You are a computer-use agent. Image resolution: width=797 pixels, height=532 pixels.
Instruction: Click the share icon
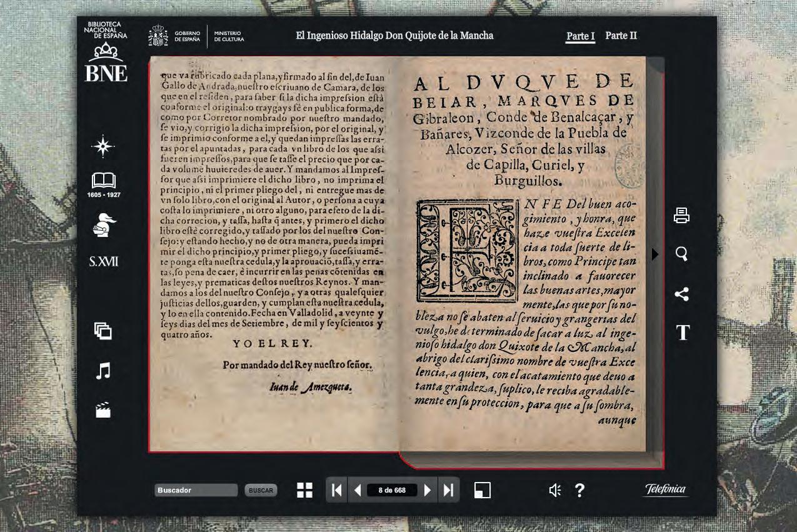point(682,294)
